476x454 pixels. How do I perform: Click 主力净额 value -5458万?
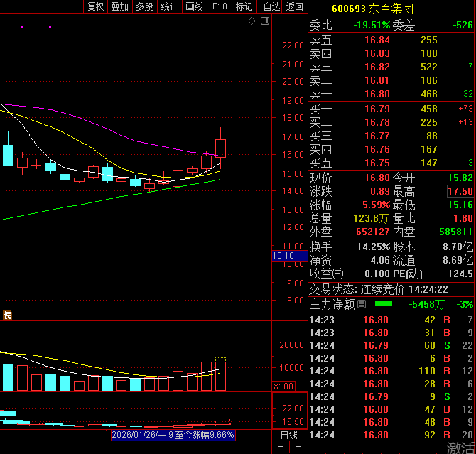[427, 304]
